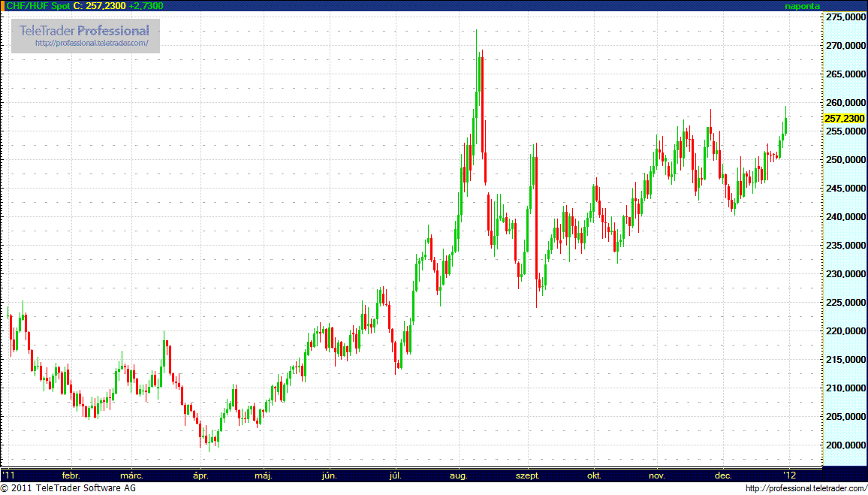Viewport: 868px width, 495px height.
Task: Click the 230,0000 price axis label
Action: point(845,274)
